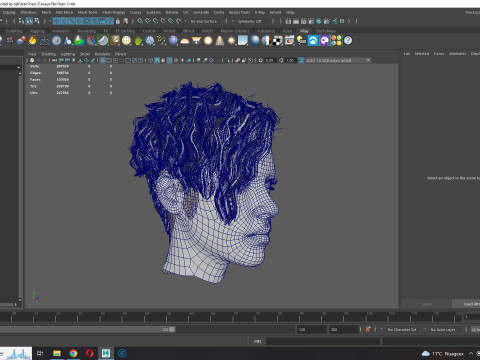The height and width of the screenshot is (360, 480).
Task: Click the Load Attributes button
Action: click(x=467, y=304)
